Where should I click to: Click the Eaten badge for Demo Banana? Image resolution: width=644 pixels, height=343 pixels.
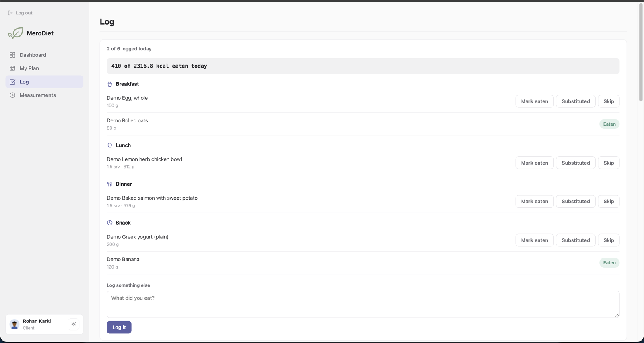(x=609, y=262)
